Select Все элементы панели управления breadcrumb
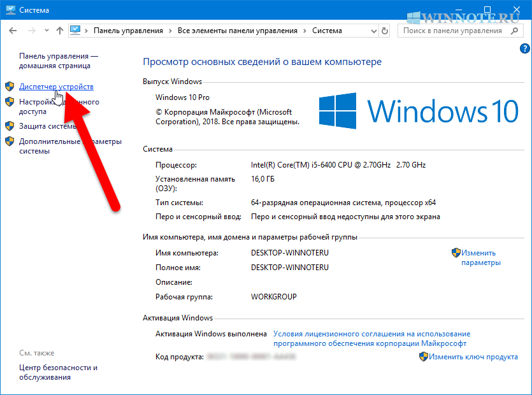532x395 pixels. click(238, 31)
